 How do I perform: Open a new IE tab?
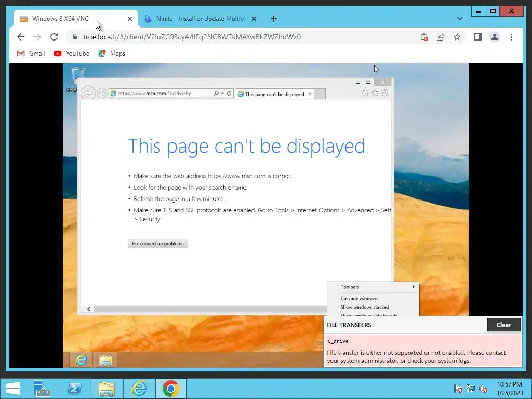pos(320,94)
